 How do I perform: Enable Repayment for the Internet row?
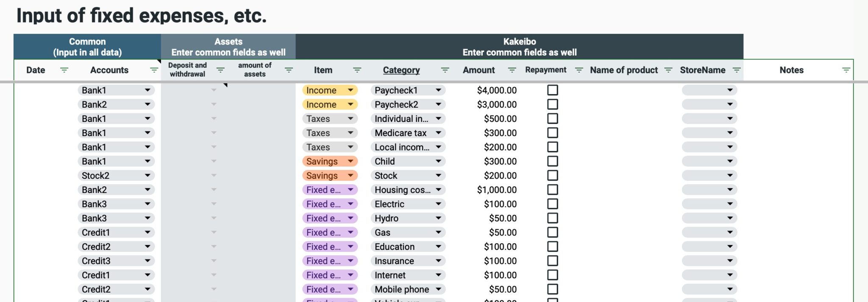pos(552,275)
